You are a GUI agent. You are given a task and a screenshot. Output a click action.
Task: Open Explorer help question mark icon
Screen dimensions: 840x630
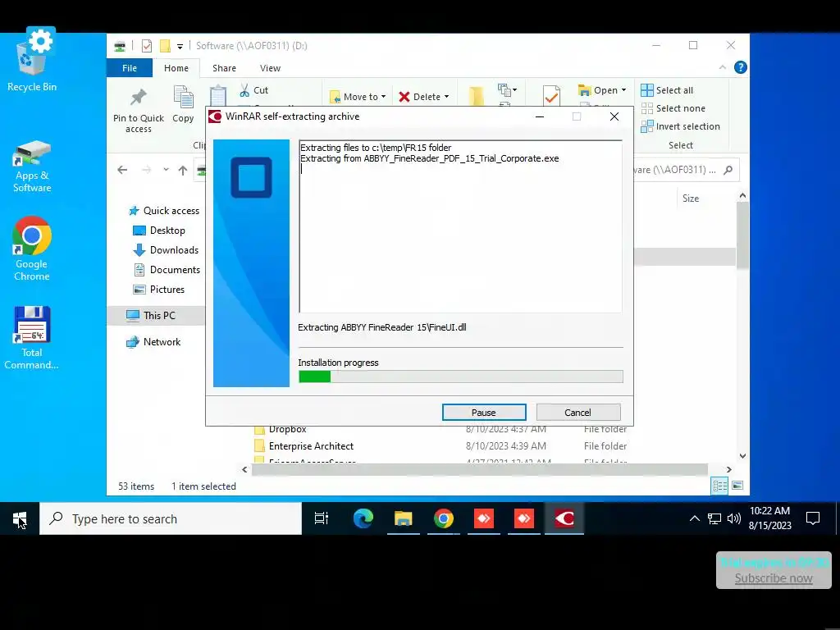(741, 67)
